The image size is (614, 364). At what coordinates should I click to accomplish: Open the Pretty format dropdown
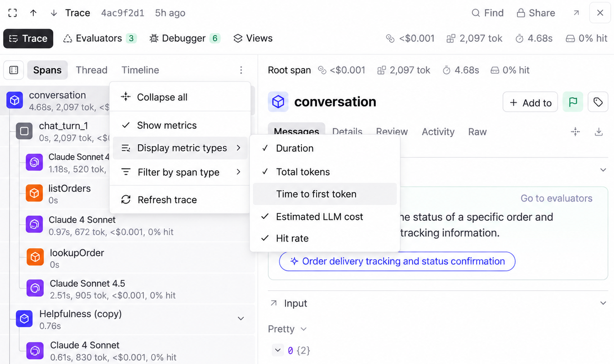pyautogui.click(x=287, y=329)
